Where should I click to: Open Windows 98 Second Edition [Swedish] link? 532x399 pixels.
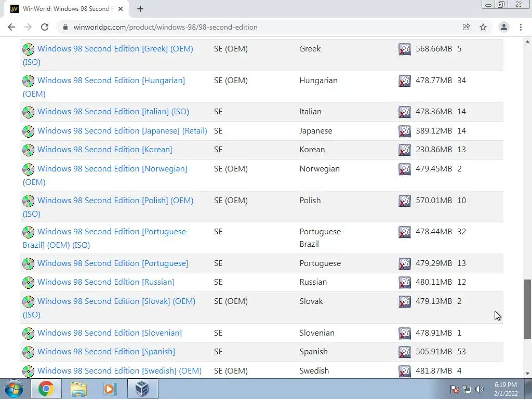point(119,371)
